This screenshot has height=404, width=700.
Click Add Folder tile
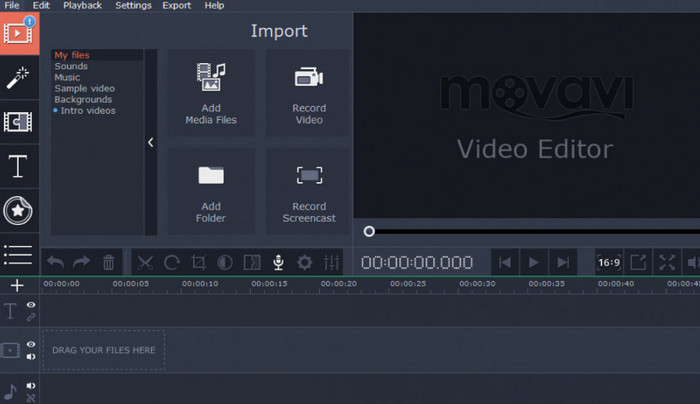[x=211, y=191]
